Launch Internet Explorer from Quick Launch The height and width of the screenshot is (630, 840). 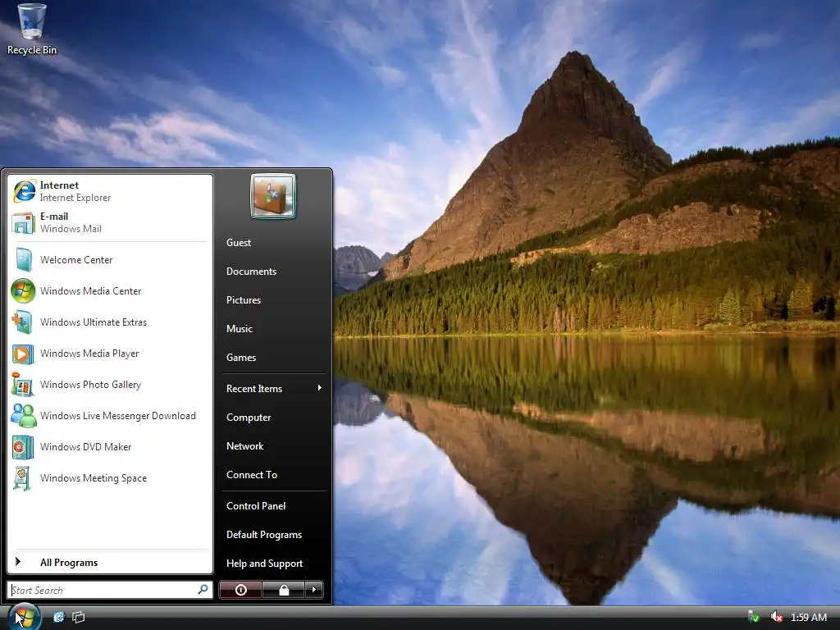[x=58, y=617]
